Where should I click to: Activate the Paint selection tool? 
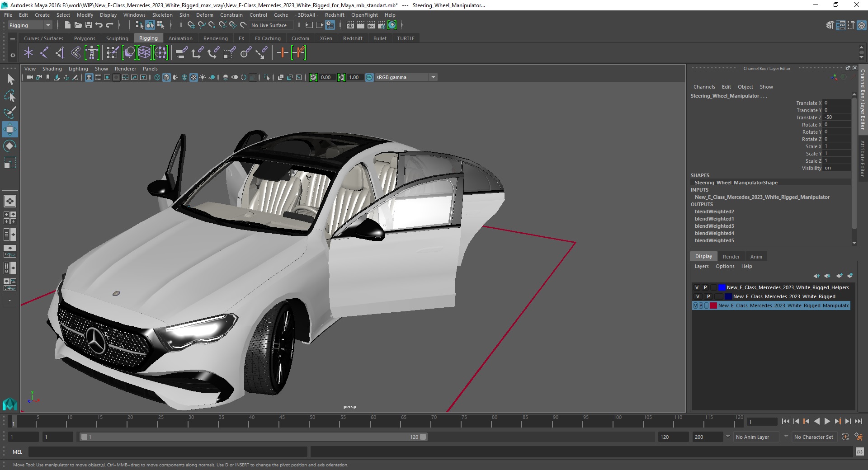point(10,112)
